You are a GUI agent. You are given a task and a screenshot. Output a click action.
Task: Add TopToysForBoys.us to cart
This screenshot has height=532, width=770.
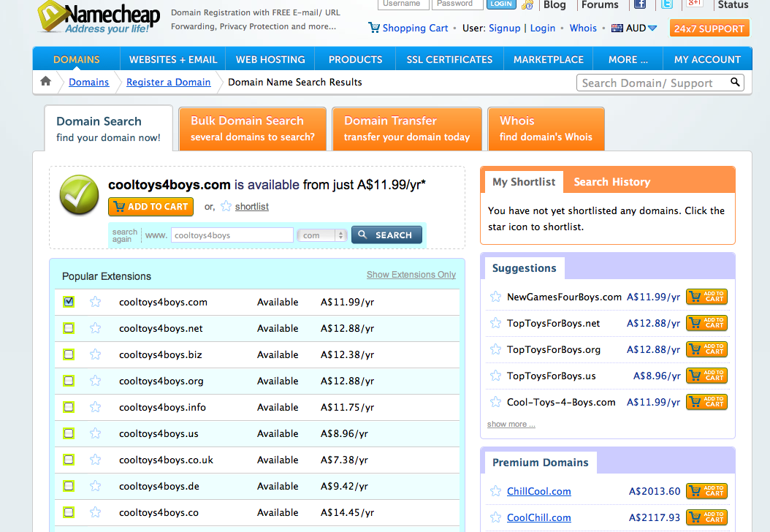click(x=706, y=376)
